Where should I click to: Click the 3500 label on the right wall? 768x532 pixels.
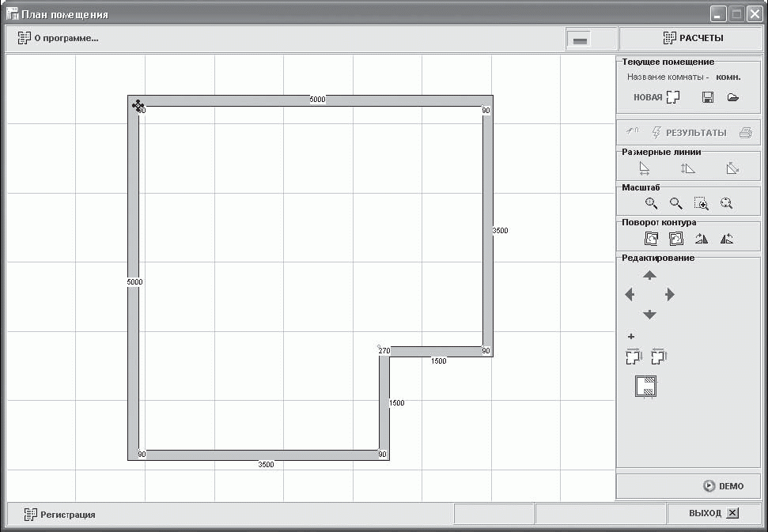tap(500, 230)
